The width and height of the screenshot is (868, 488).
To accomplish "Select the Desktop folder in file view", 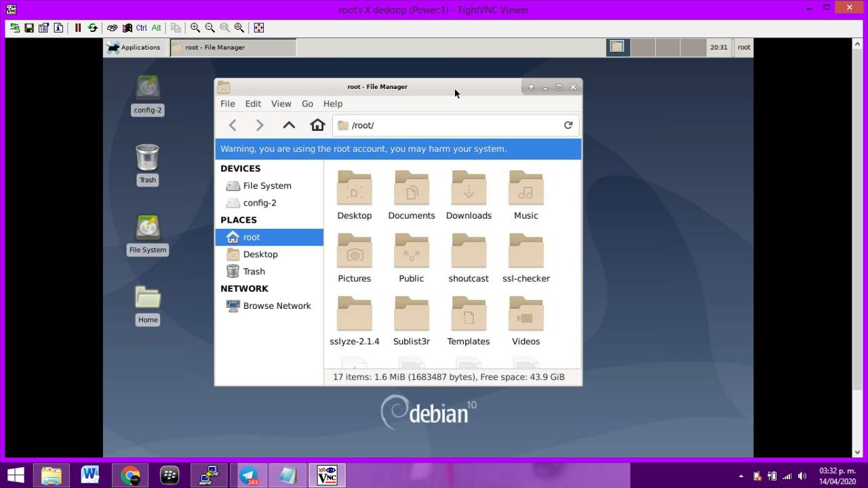I will (x=355, y=195).
